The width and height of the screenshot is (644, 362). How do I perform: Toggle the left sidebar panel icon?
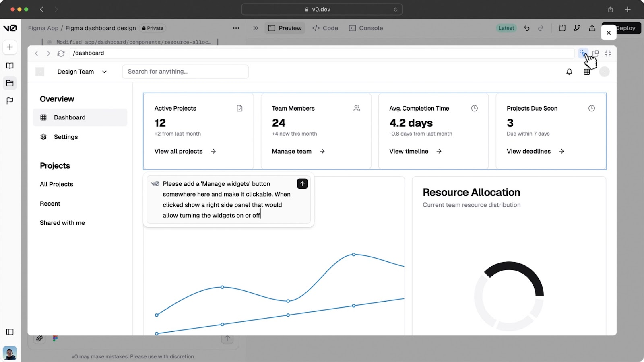[10, 332]
